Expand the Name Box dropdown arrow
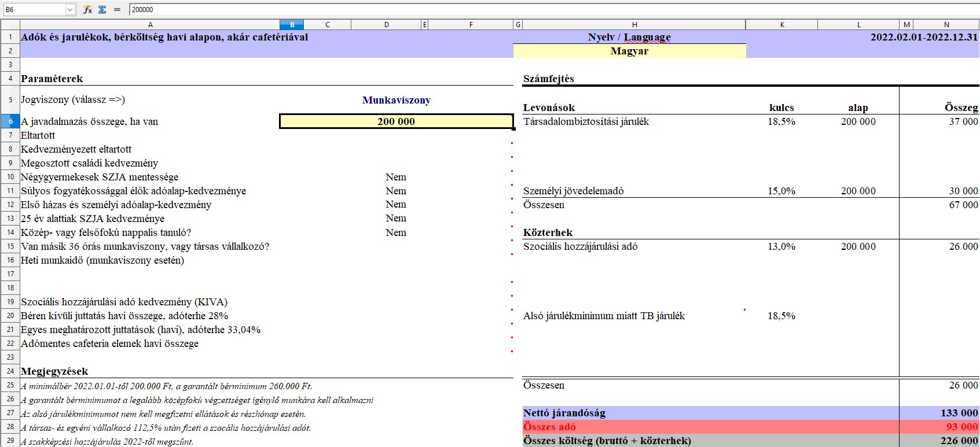The width and height of the screenshot is (980, 447). tap(70, 10)
